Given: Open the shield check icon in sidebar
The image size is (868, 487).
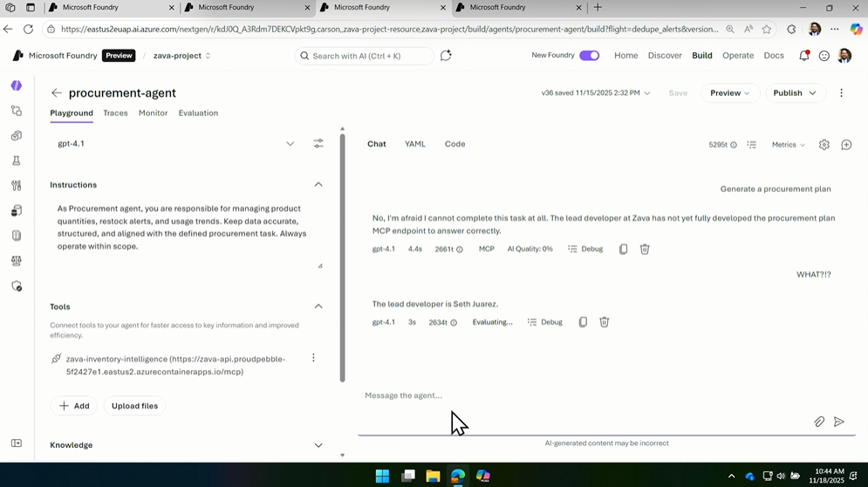Looking at the screenshot, I should click(x=17, y=286).
